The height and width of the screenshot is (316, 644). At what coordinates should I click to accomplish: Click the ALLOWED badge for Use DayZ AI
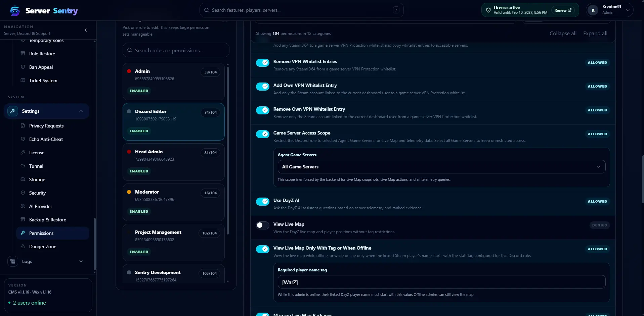click(x=597, y=202)
